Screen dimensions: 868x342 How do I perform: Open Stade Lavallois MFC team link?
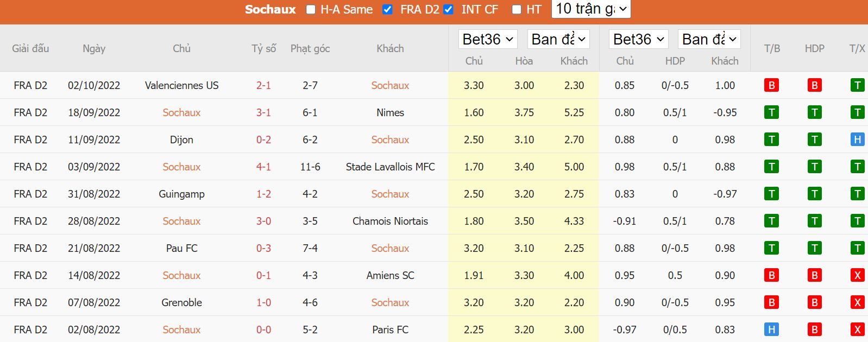coord(390,167)
